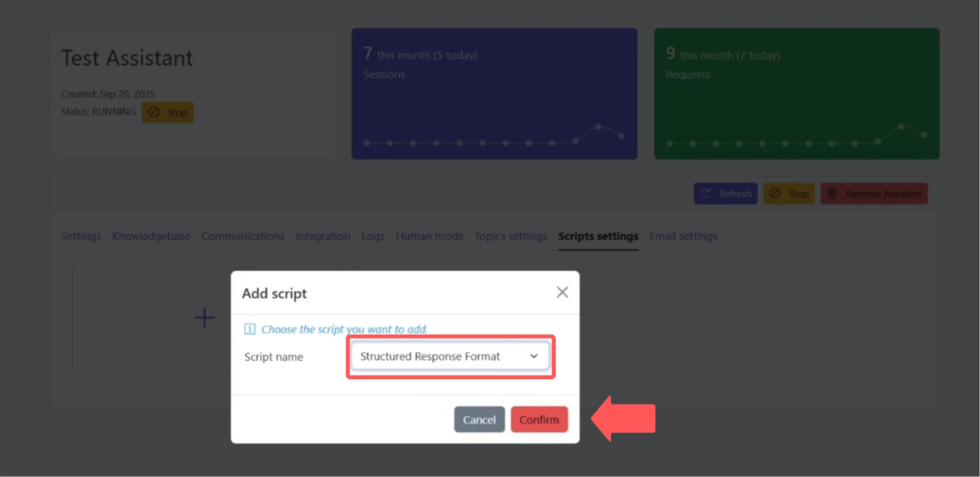Expand the Structured Response Format selector chevron
The width and height of the screenshot is (980, 477).
pos(533,356)
